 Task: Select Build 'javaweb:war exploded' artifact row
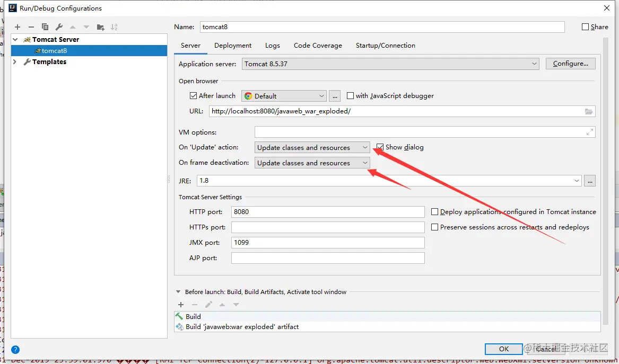[x=387, y=326]
